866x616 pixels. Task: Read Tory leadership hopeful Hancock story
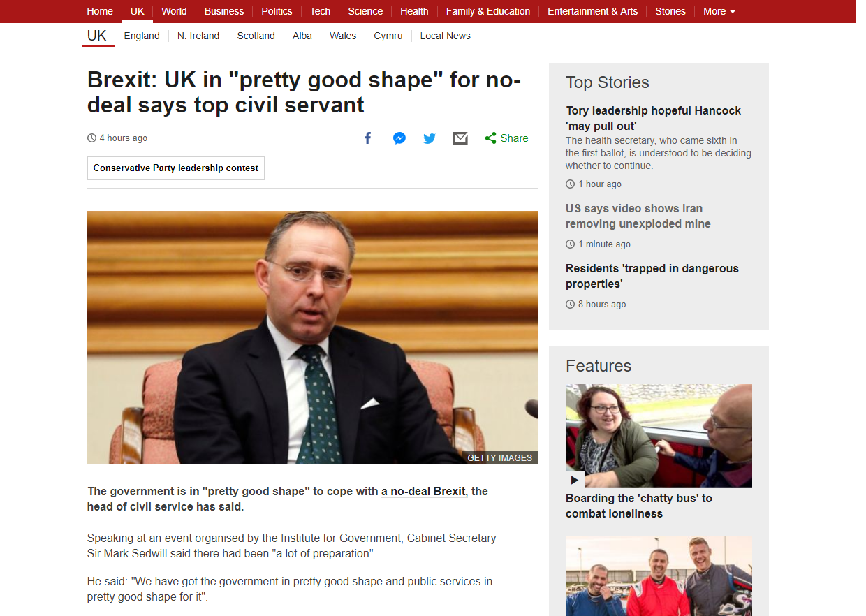(x=653, y=118)
